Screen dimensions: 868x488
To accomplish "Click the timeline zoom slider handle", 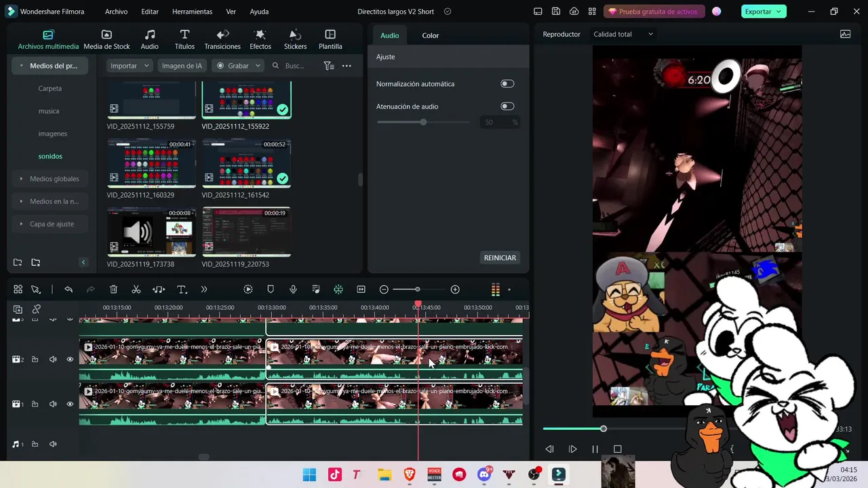I will [418, 289].
